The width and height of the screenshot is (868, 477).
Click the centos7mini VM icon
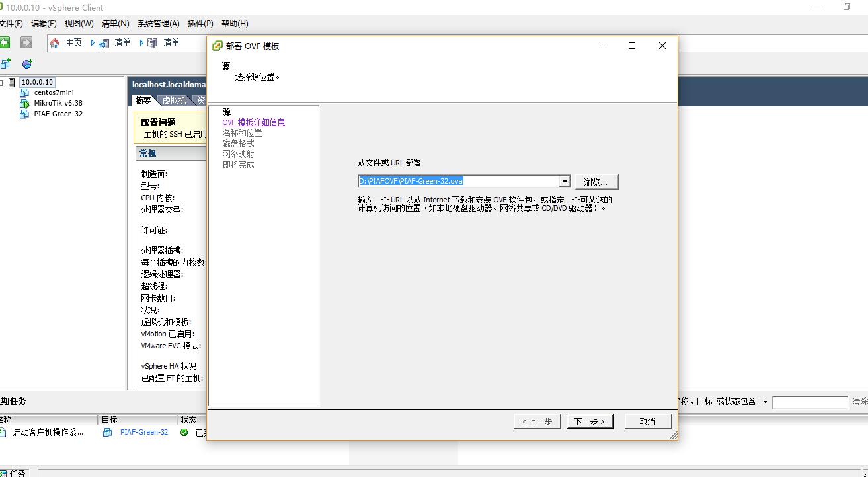point(25,93)
